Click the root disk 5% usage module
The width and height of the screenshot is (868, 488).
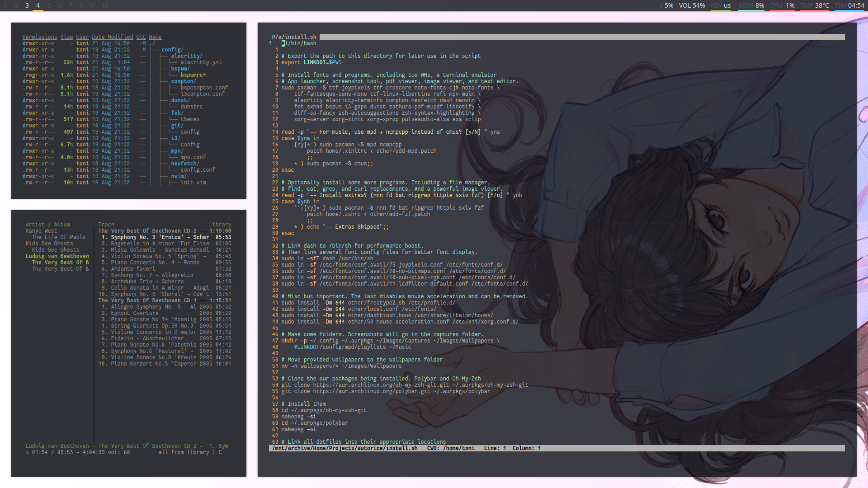click(667, 5)
